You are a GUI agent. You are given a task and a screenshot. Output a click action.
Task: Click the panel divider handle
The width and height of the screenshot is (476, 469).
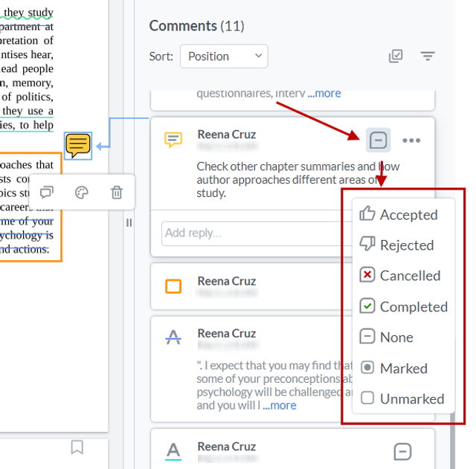pos(129,223)
